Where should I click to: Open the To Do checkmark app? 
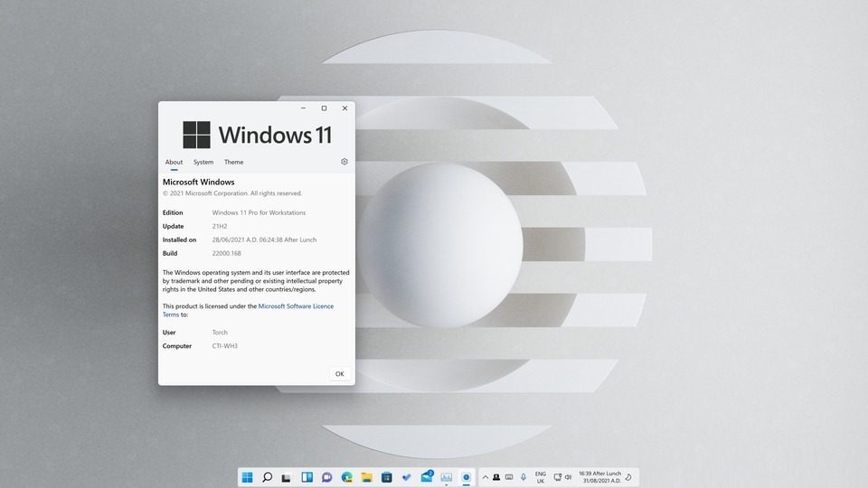coord(406,477)
